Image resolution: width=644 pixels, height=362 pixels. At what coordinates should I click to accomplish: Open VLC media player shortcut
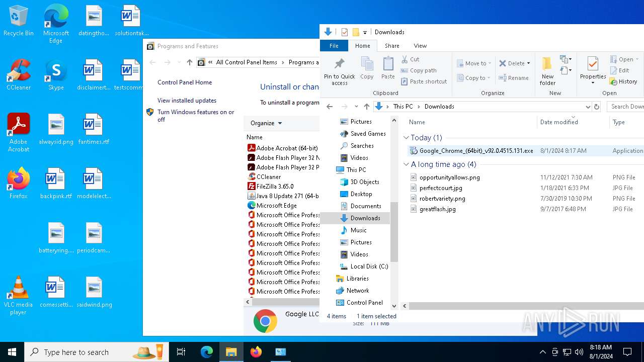(18, 296)
